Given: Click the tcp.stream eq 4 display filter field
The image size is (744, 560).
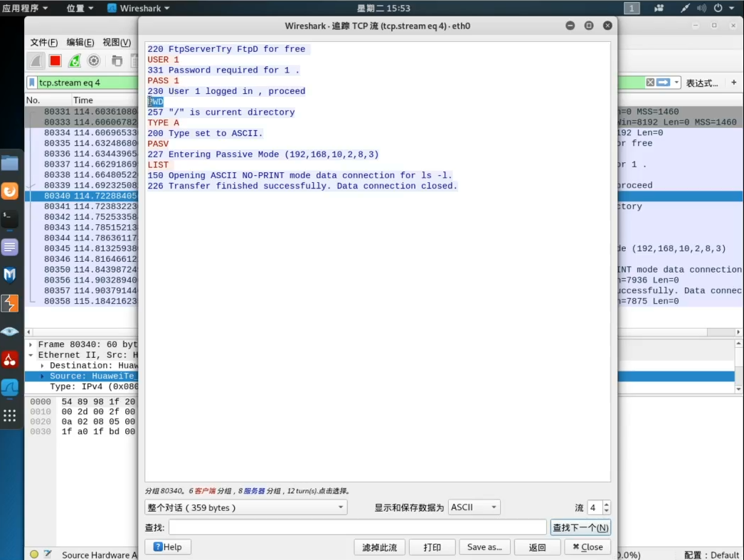Looking at the screenshot, I should point(87,83).
